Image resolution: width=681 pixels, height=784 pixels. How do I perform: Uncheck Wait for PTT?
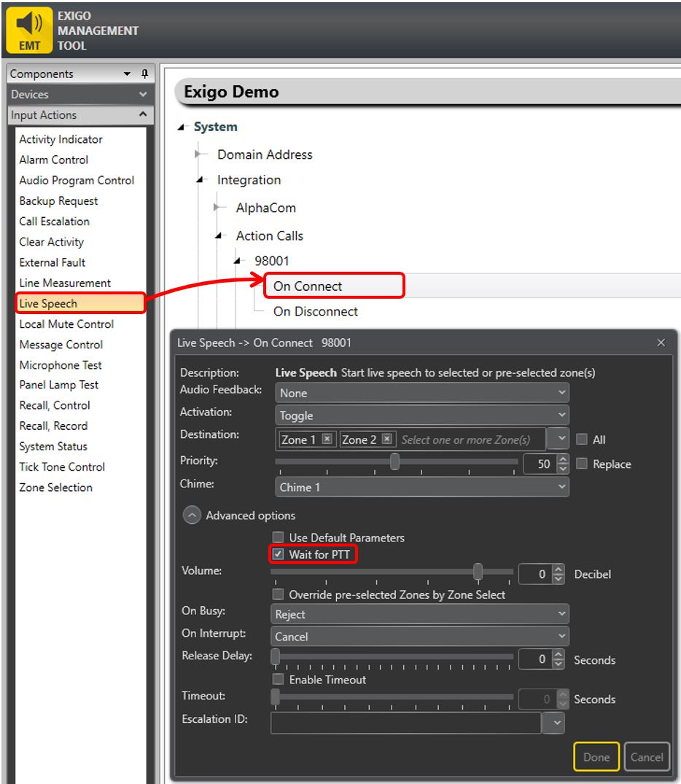278,554
